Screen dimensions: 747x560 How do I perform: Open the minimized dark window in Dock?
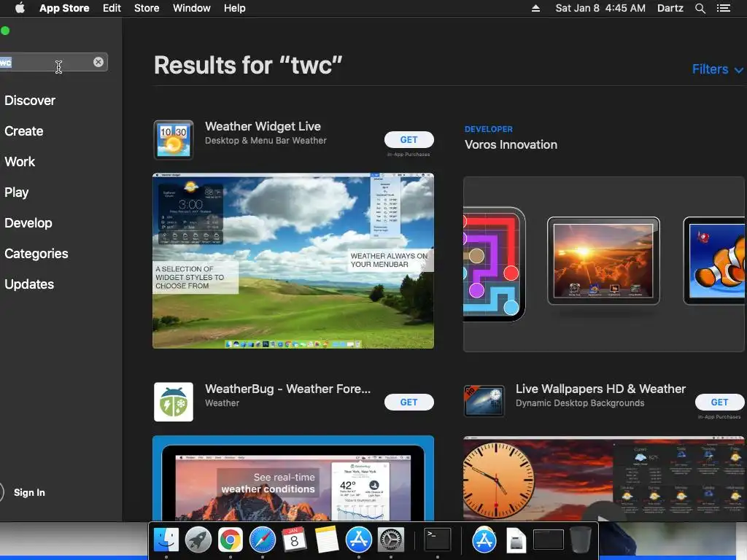click(549, 540)
